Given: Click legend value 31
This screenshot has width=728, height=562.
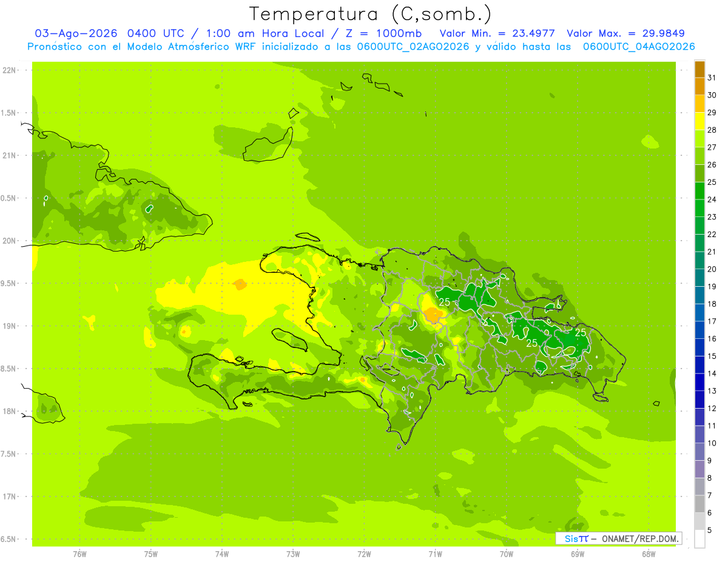Looking at the screenshot, I should (712, 78).
